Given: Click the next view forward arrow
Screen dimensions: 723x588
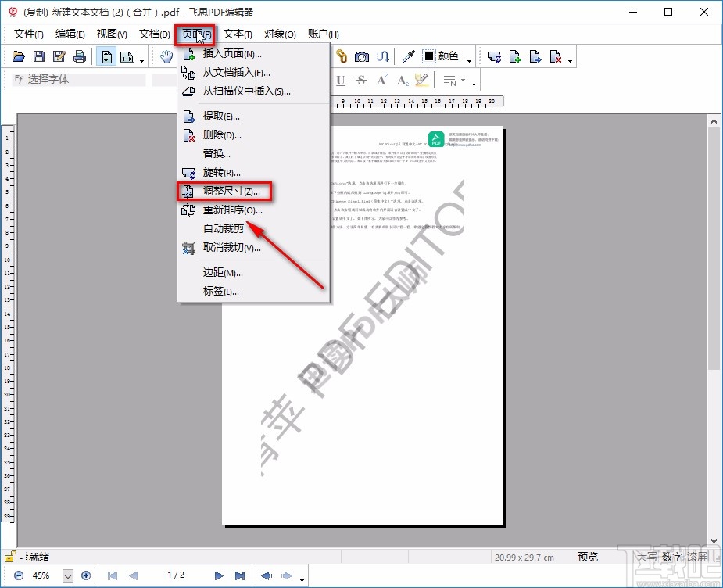Looking at the screenshot, I should pos(286,575).
